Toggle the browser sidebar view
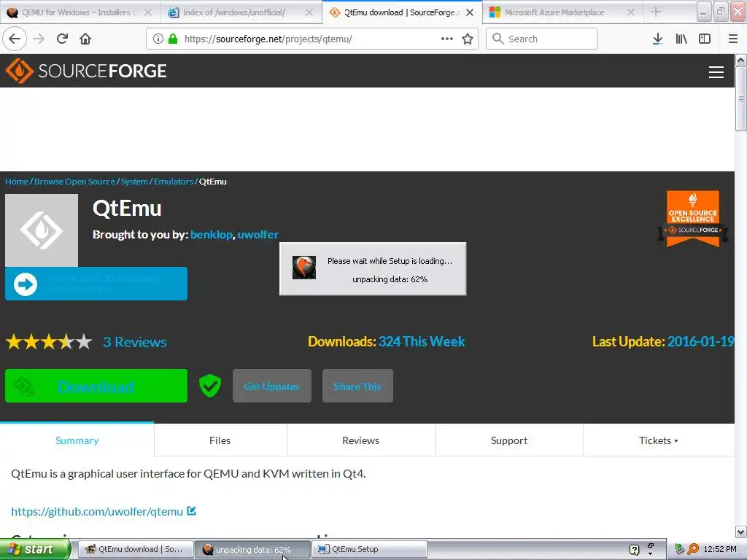 tap(705, 39)
